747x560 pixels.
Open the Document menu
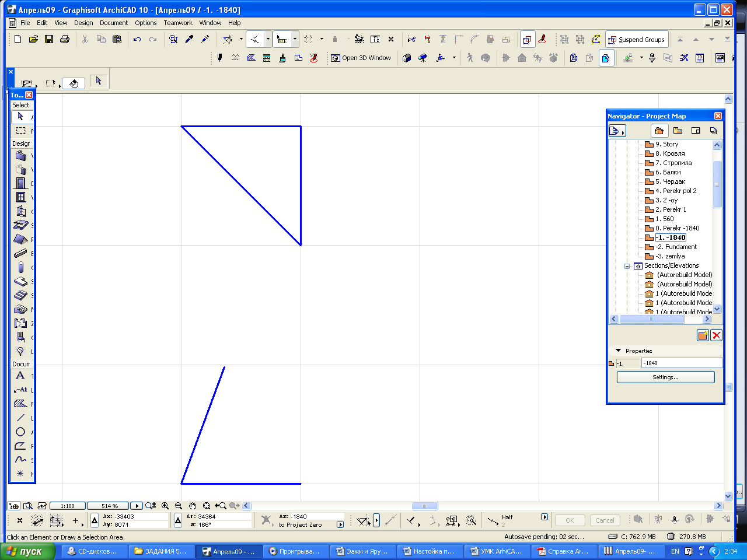[114, 23]
